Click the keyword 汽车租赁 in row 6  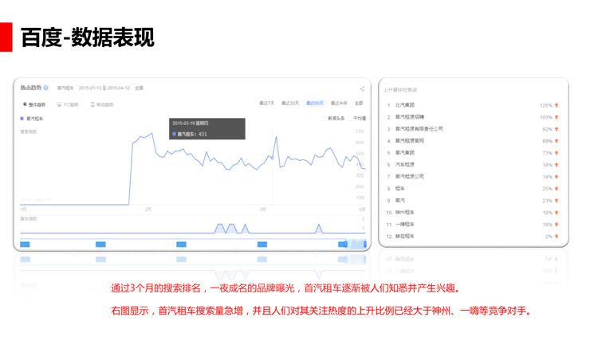coord(404,165)
